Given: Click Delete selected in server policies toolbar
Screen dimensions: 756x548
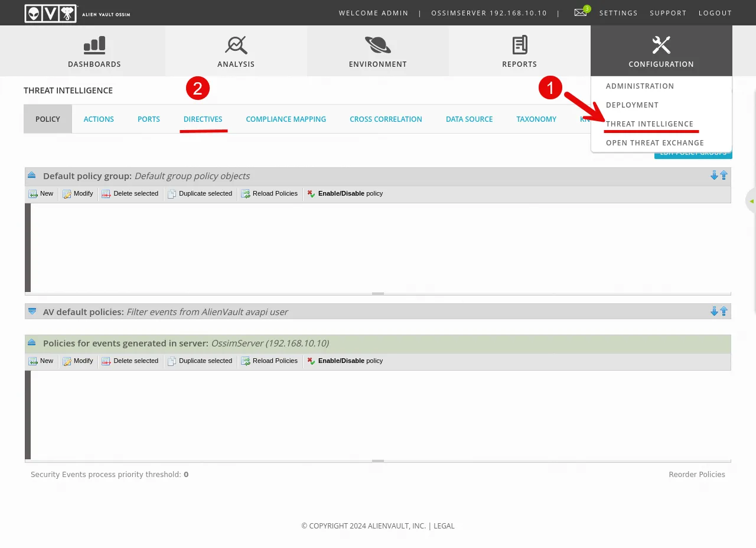Looking at the screenshot, I should coord(130,361).
